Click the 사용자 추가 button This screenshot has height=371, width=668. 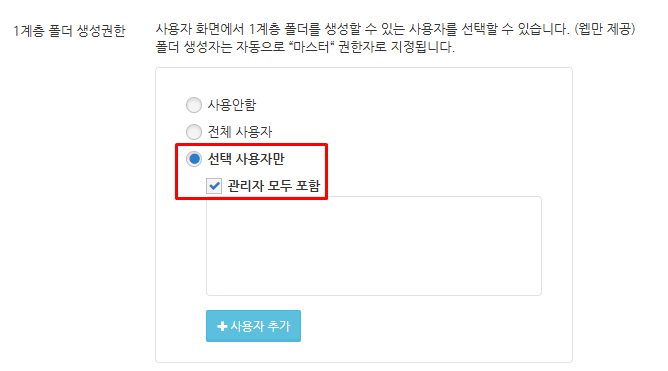[253, 326]
